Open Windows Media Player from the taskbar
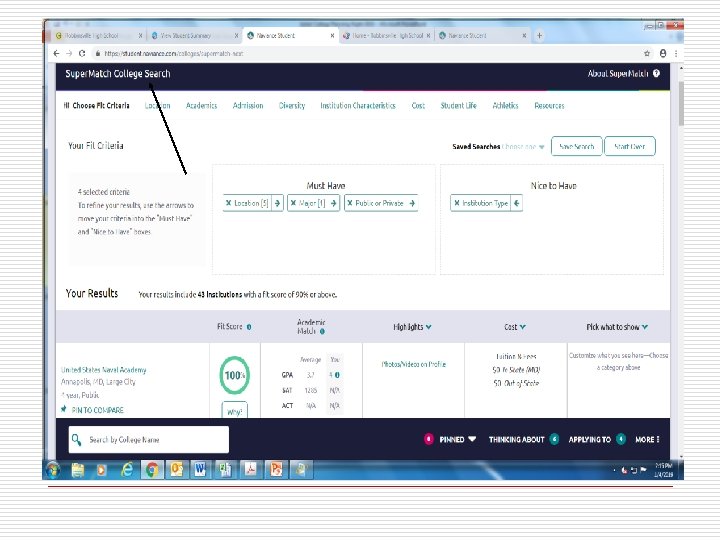 (x=101, y=470)
